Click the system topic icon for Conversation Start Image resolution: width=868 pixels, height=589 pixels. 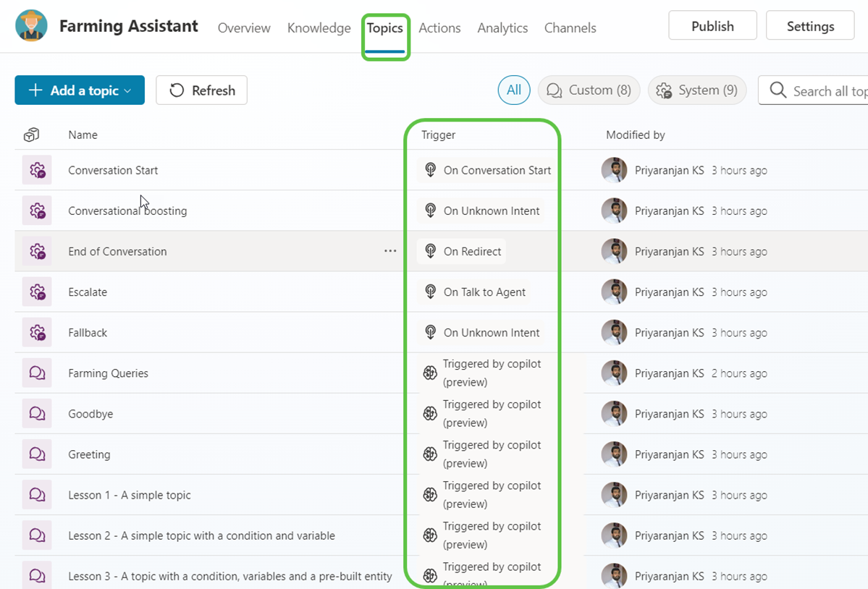37,171
